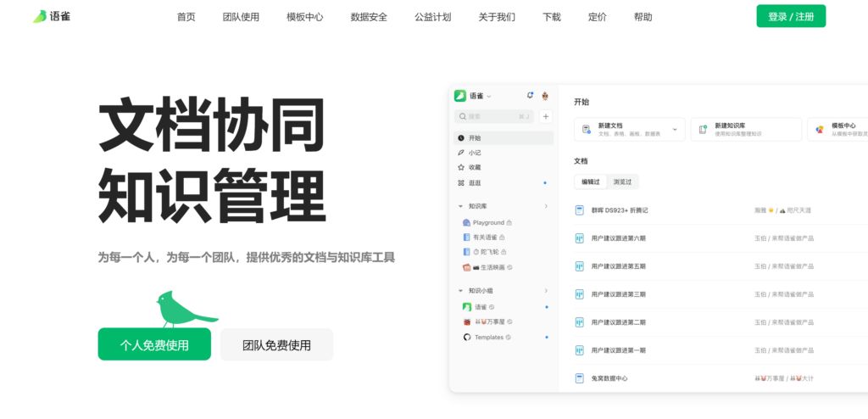The height and width of the screenshot is (419, 868).
Task: Open the 新建文档 dropdown arrow
Action: [675, 129]
